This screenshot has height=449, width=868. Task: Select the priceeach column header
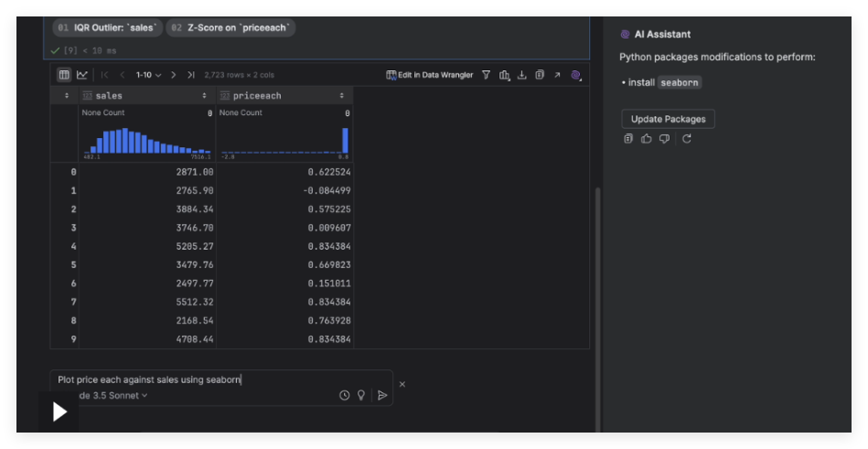[x=284, y=96]
